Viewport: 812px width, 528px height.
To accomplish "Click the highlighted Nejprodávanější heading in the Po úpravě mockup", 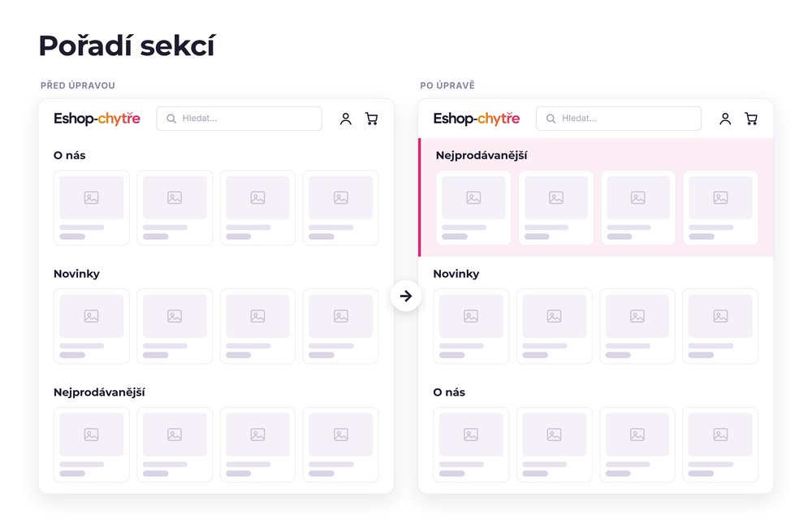I will (482, 155).
